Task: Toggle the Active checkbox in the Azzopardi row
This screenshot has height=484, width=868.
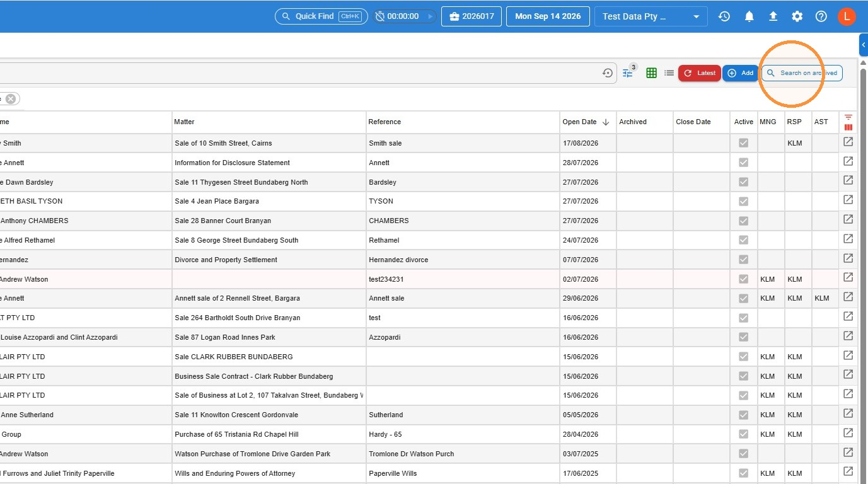Action: coord(744,337)
